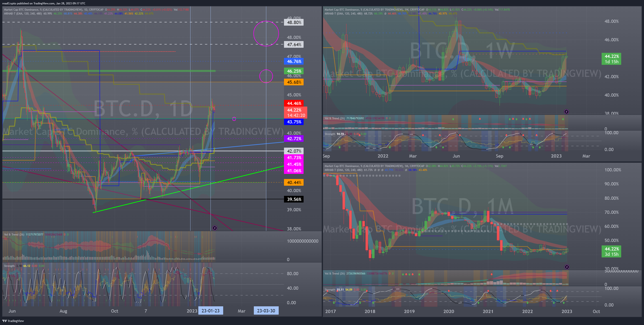This screenshot has height=325, width=644.
Task: Click the 23-01-23 date marker
Action: point(211,311)
